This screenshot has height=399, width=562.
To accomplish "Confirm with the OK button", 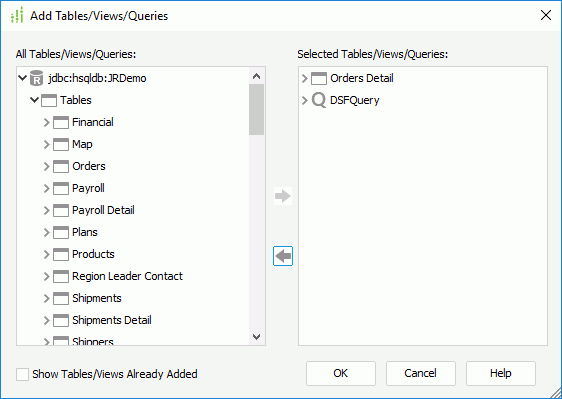I will pos(341,374).
